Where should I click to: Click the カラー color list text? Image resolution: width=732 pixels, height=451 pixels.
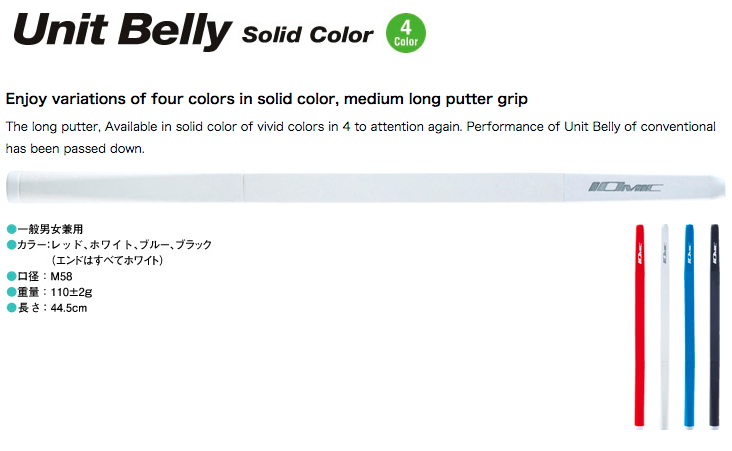pyautogui.click(x=114, y=252)
